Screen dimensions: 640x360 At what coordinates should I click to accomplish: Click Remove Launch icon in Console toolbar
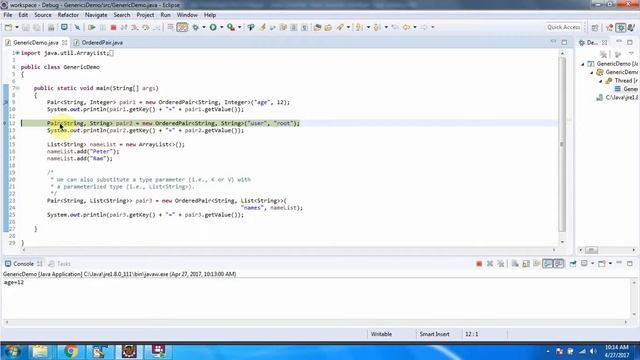click(x=490, y=264)
